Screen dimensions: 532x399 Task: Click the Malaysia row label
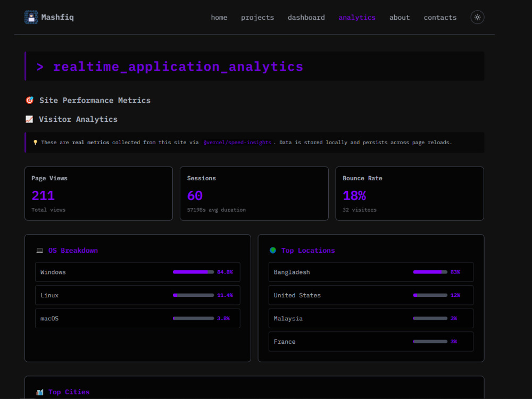coord(288,319)
